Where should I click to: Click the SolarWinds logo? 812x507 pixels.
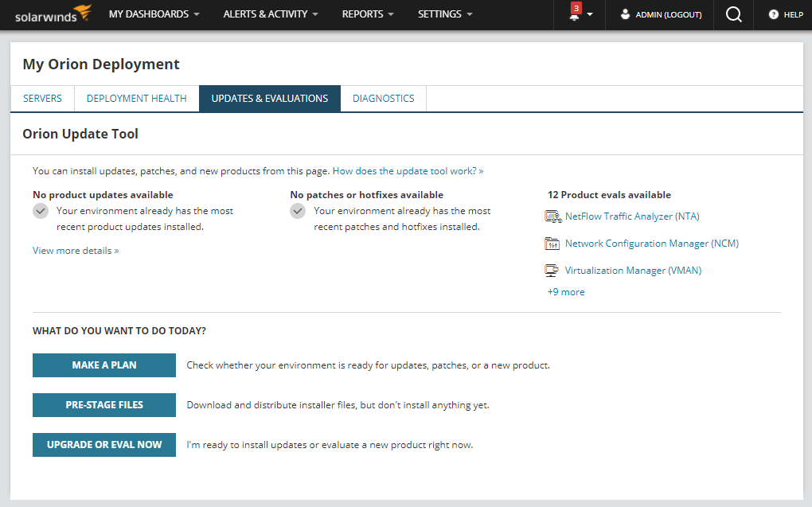pyautogui.click(x=53, y=14)
